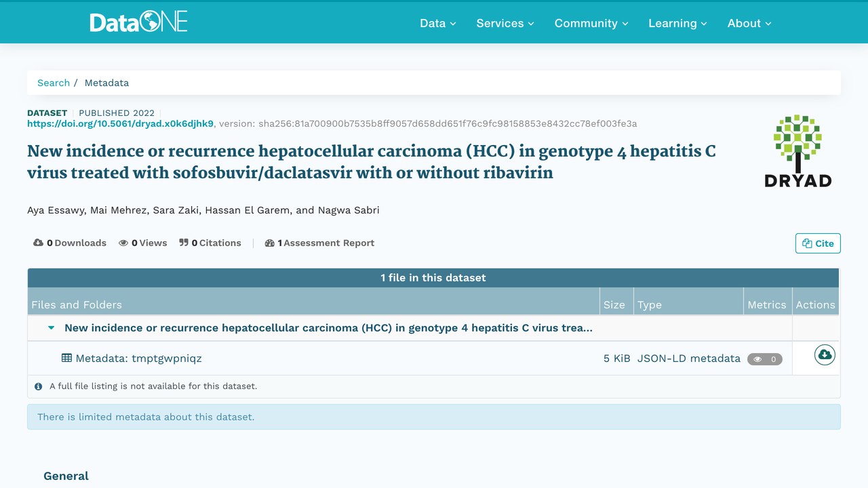The height and width of the screenshot is (488, 868).
Task: Click the JSON-LD metadata type cell
Action: (x=689, y=358)
